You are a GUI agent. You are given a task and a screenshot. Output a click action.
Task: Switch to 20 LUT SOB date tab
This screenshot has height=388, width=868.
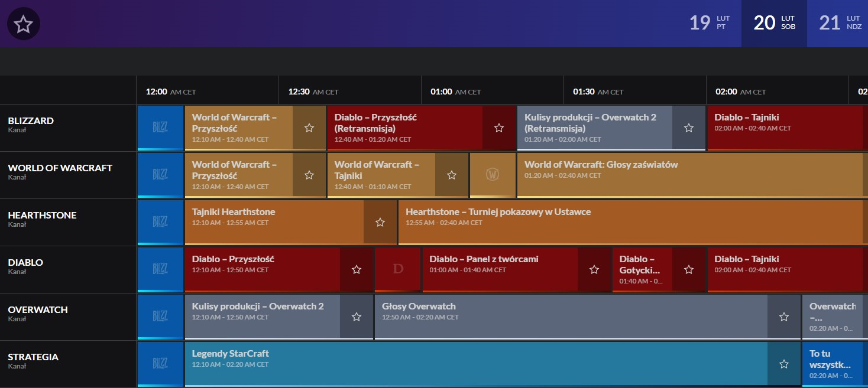click(x=774, y=23)
